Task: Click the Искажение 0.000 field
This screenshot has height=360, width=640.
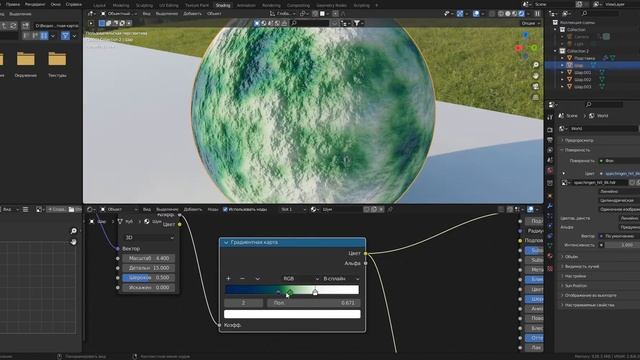Action: (x=149, y=287)
